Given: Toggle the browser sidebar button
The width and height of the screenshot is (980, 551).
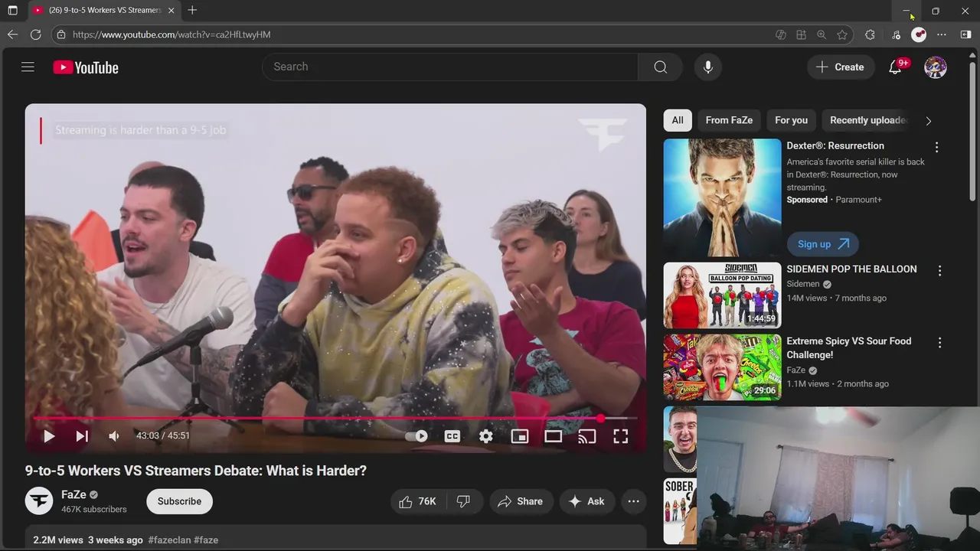Looking at the screenshot, I should coord(965,34).
